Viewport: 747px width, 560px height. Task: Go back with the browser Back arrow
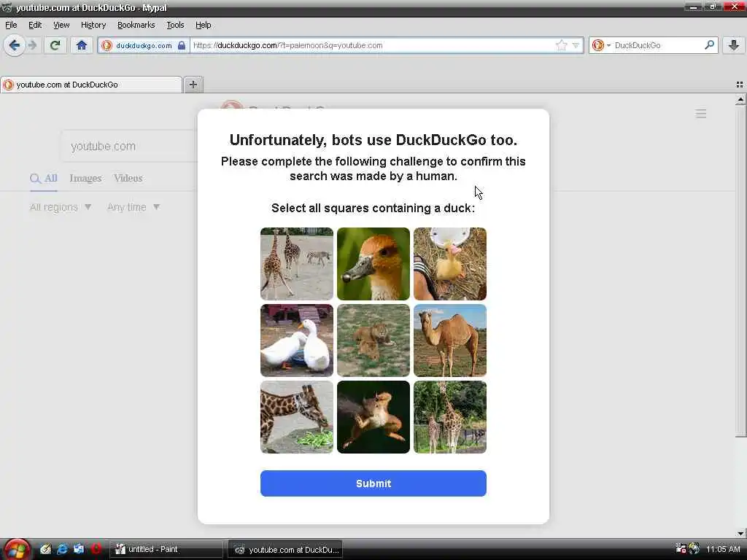tap(15, 45)
